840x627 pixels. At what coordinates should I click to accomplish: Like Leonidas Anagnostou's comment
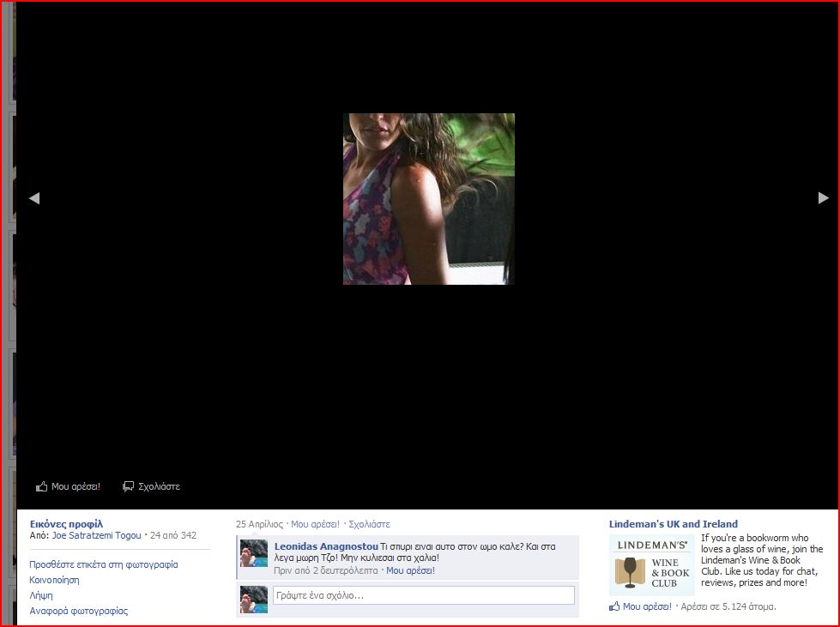410,570
